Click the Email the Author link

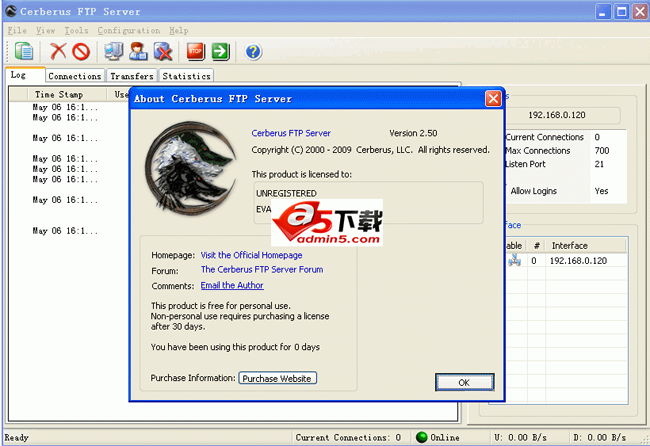tap(232, 285)
